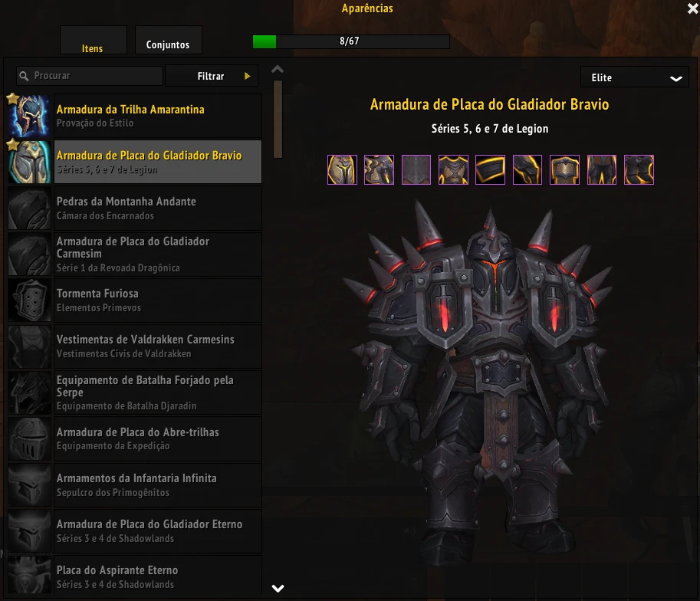Click the Gladiador Carmesim set icon
This screenshot has height=601, width=700.
pos(29,254)
